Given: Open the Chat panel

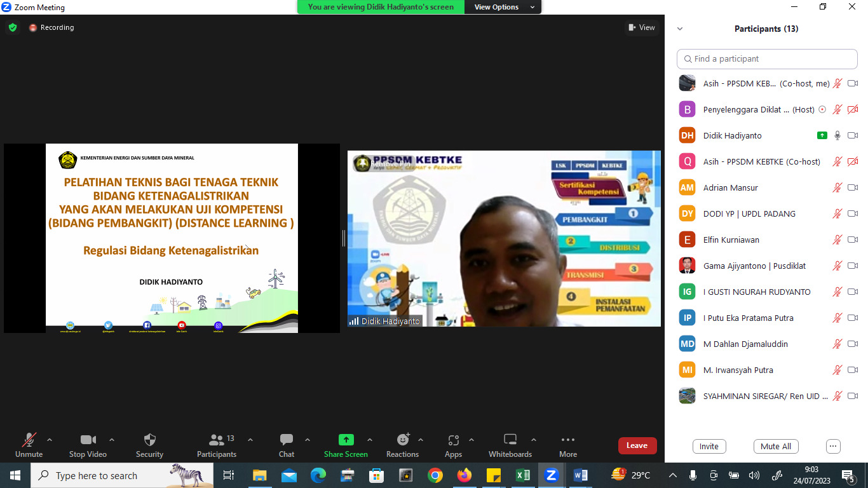Looking at the screenshot, I should [x=286, y=445].
